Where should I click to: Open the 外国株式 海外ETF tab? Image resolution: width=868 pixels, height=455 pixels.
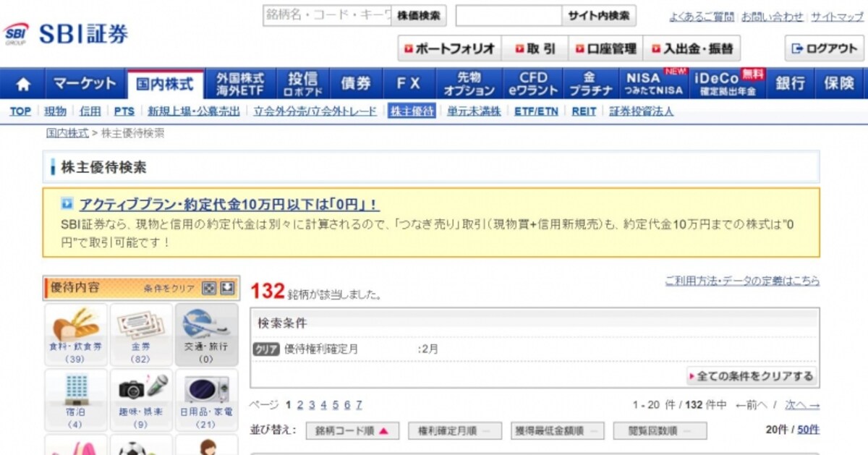(240, 84)
